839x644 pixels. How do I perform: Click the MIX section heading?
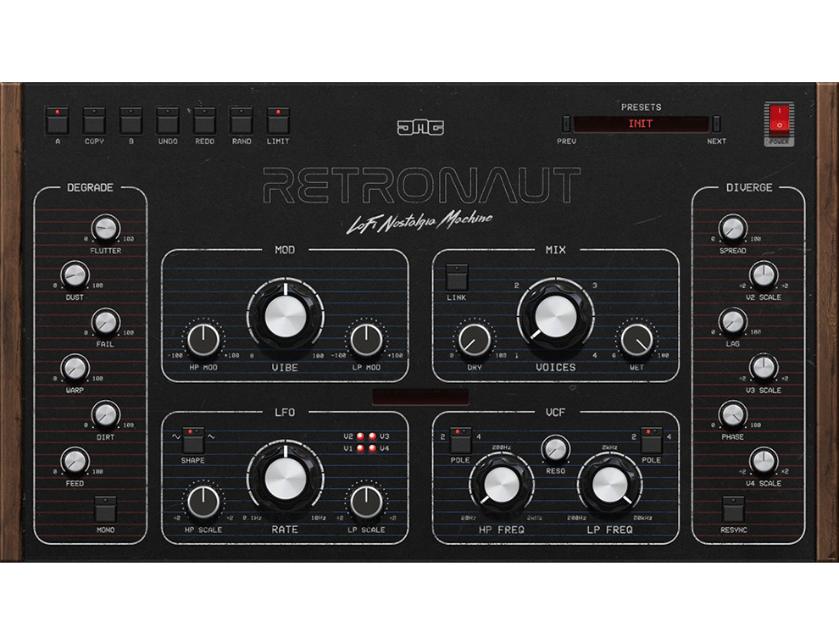point(555,250)
